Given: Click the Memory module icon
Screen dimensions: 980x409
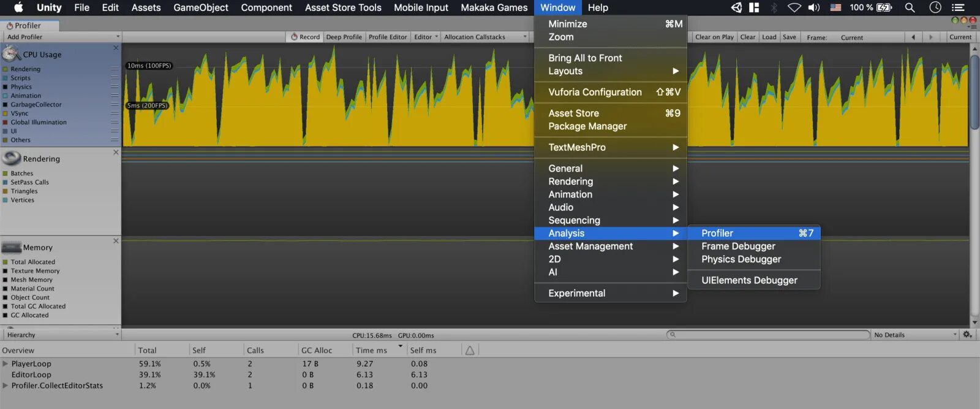Looking at the screenshot, I should tap(12, 247).
